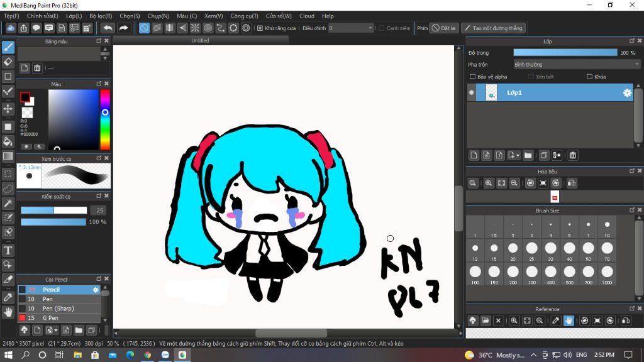Click the brush size value field 25
The image size is (644, 362).
(x=99, y=210)
